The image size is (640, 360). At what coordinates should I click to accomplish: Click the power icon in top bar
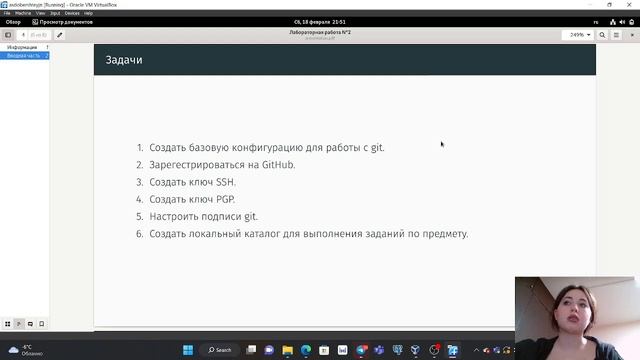click(x=631, y=22)
